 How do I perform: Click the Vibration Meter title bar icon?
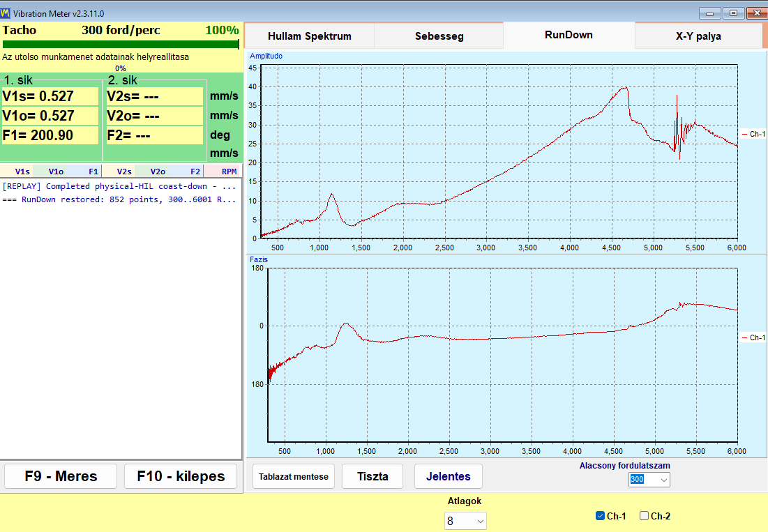(x=6, y=13)
